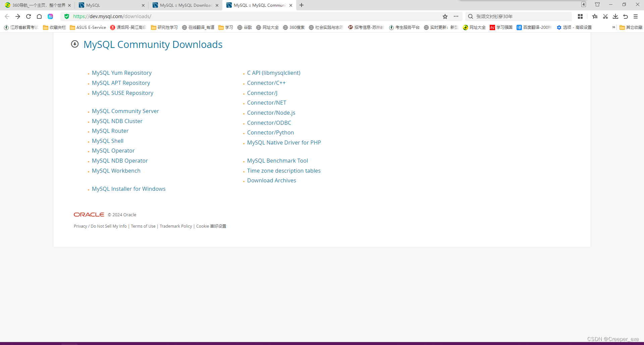Reload the page using the refresh icon
The width and height of the screenshot is (644, 345).
pos(29,16)
